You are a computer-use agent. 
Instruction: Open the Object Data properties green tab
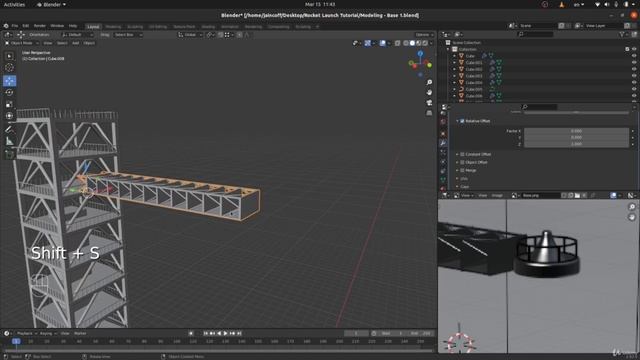pos(443,180)
